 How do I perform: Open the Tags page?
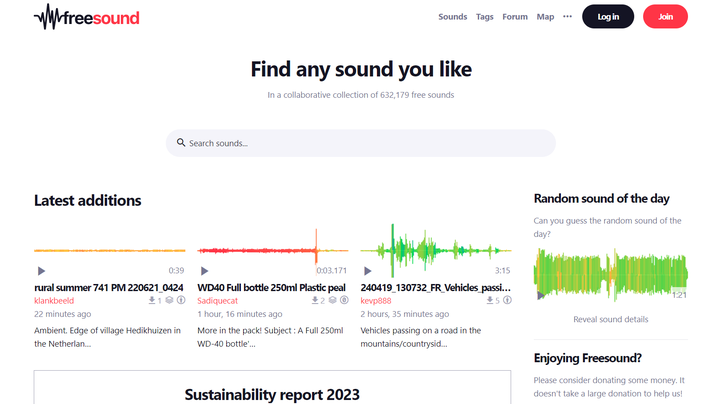tap(484, 17)
